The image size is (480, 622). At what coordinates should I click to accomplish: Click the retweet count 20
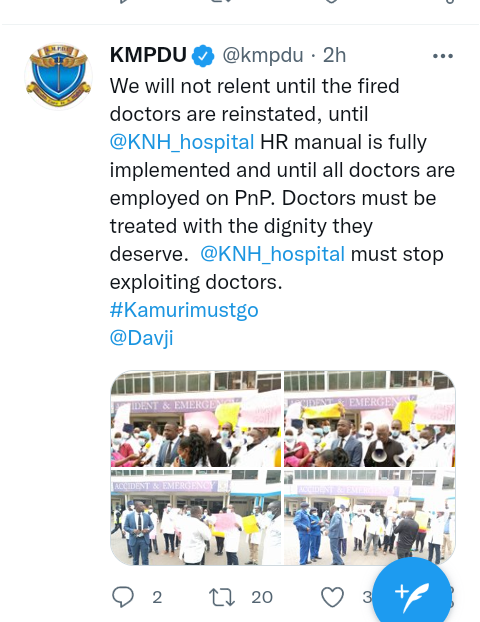pyautogui.click(x=262, y=597)
